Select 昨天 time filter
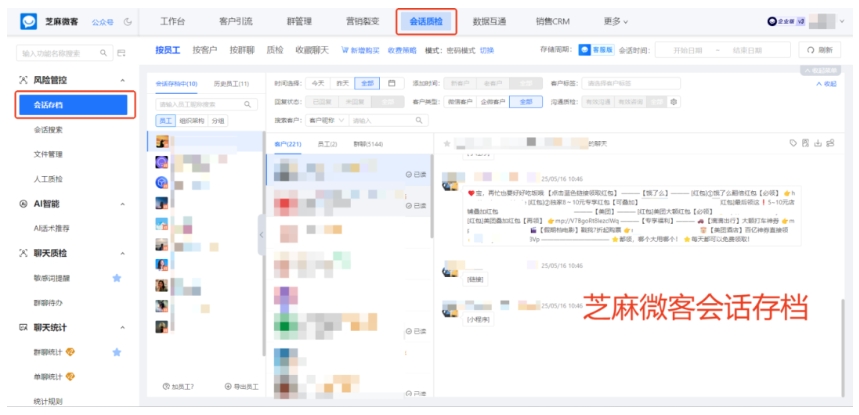This screenshot has width=859, height=415. pyautogui.click(x=343, y=83)
